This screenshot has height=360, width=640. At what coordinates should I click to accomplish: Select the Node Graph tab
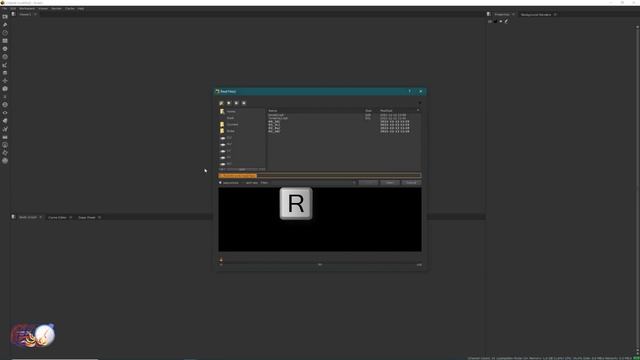click(x=28, y=218)
